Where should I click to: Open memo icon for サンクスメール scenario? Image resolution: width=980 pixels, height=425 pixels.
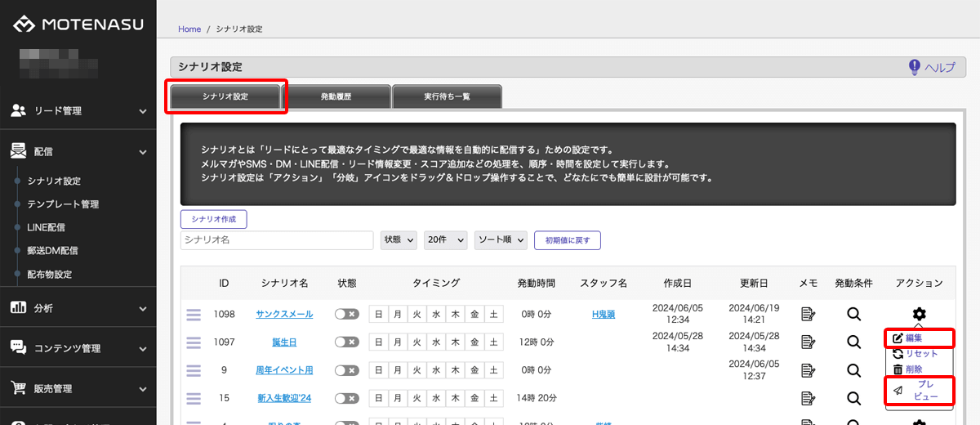point(808,315)
